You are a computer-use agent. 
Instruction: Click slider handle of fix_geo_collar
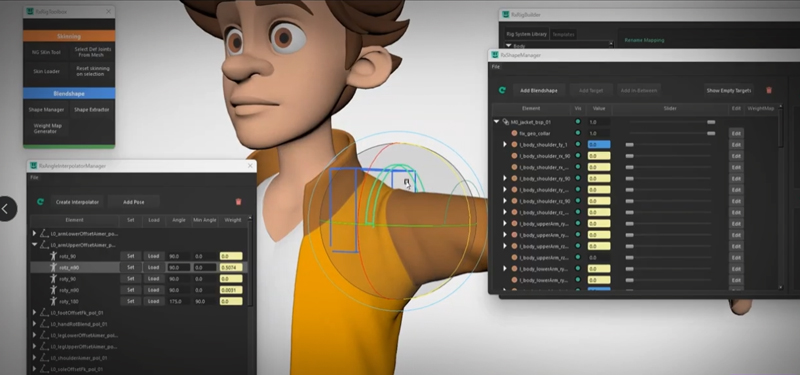[x=711, y=133]
